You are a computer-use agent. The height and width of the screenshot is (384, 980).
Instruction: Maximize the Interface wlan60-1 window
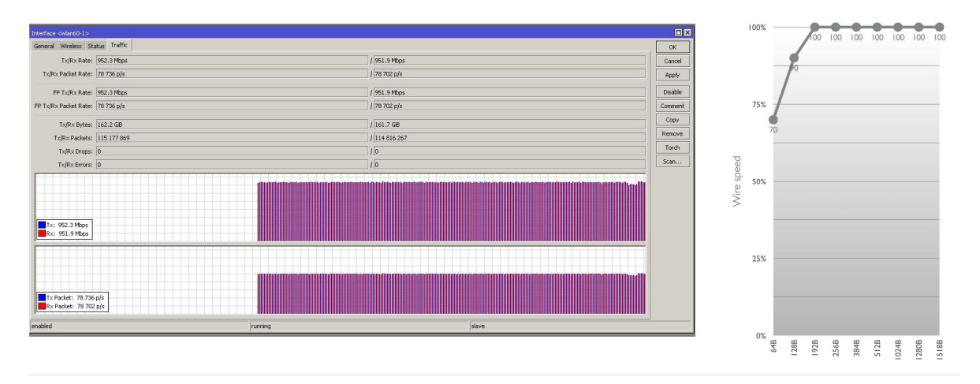click(679, 32)
